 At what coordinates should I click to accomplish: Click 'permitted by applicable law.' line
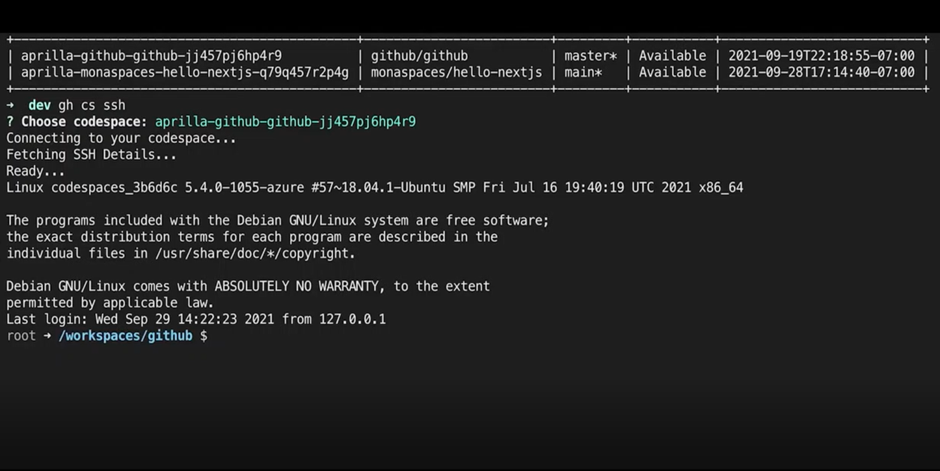(x=110, y=303)
